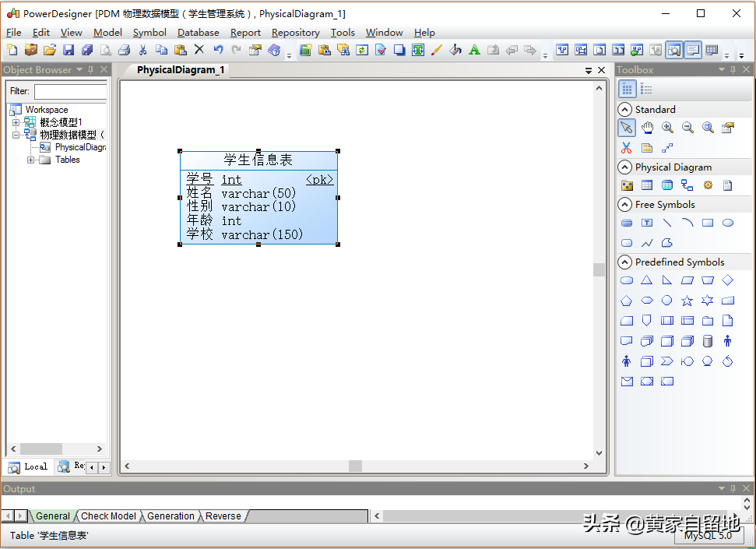Click the Copy icon on the toolbar
The width and height of the screenshot is (756, 549).
(x=160, y=49)
